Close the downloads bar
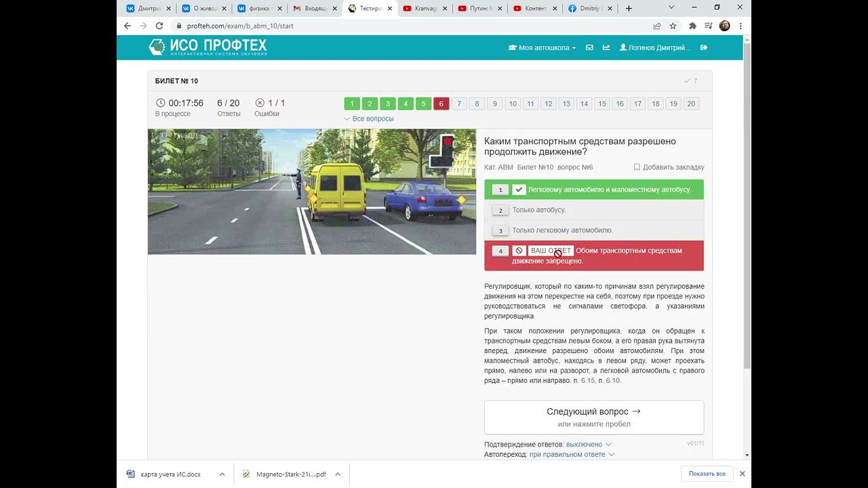This screenshot has height=488, width=868. coord(742,474)
